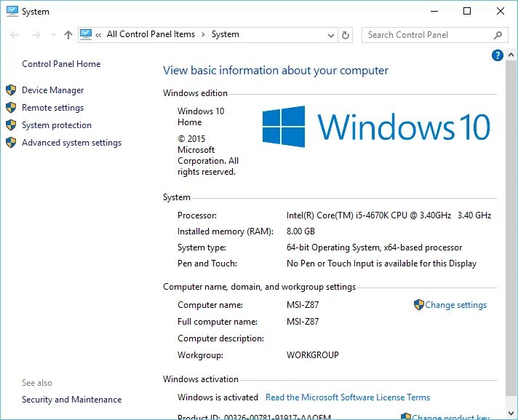Click the breadcrumb arrow after All Control Panel Items
Viewport: 518px width, 420px height.
tap(203, 35)
